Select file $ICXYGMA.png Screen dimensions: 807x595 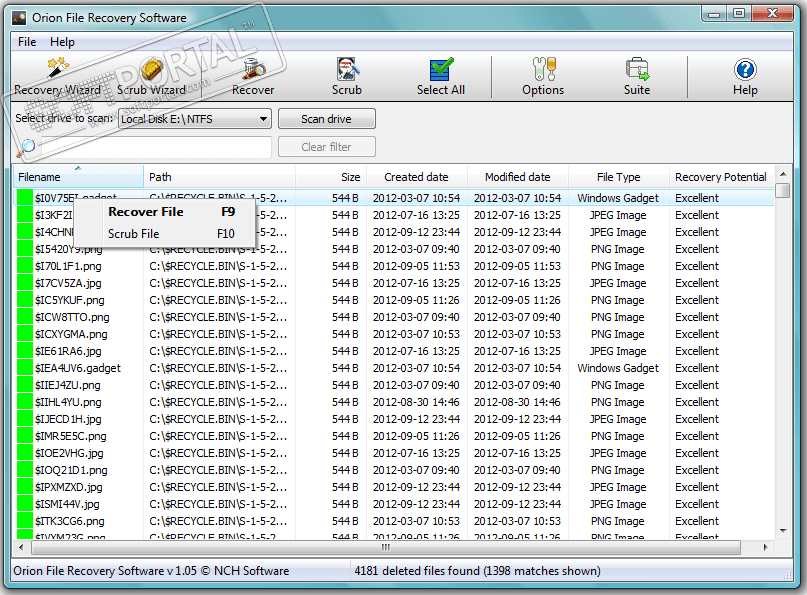click(x=71, y=334)
